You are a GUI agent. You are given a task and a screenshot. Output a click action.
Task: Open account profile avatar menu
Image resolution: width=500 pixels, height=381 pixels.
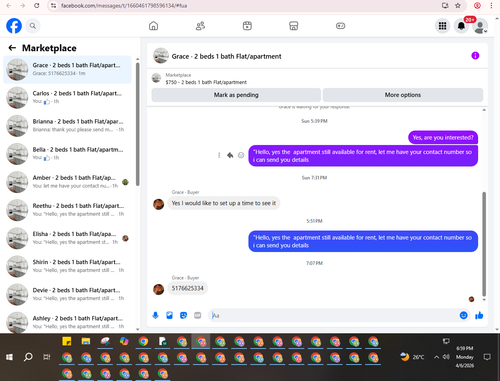click(480, 26)
